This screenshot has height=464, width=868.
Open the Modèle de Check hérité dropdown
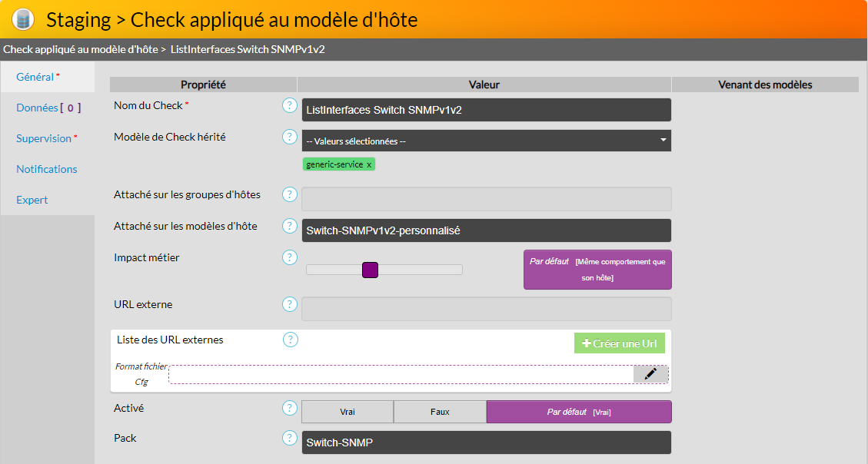click(486, 141)
